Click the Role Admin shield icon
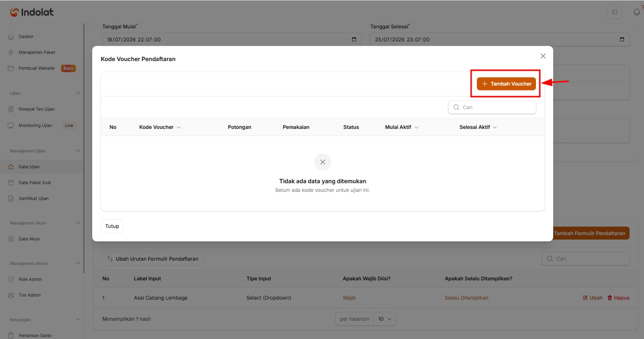Screen dimensions: 644x339 click(x=11, y=279)
